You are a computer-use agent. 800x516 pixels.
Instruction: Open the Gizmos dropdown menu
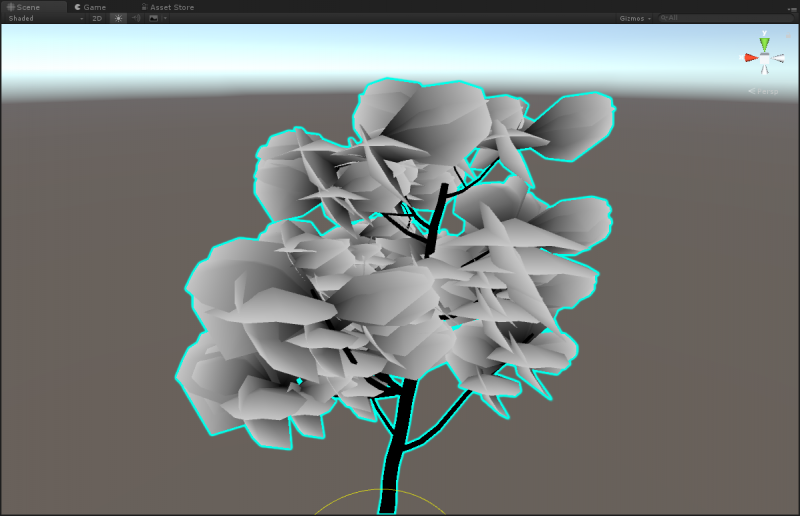[635, 18]
